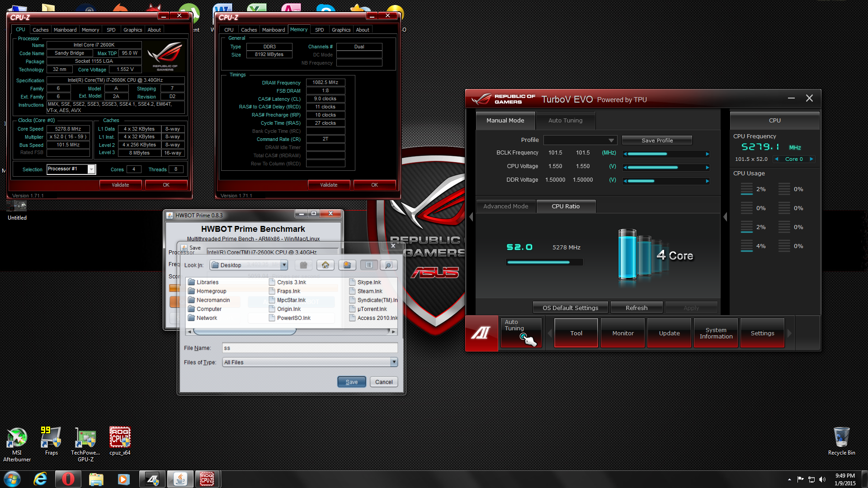The height and width of the screenshot is (488, 868).
Task: Go up one folder level in Save dialog
Action: (304, 265)
